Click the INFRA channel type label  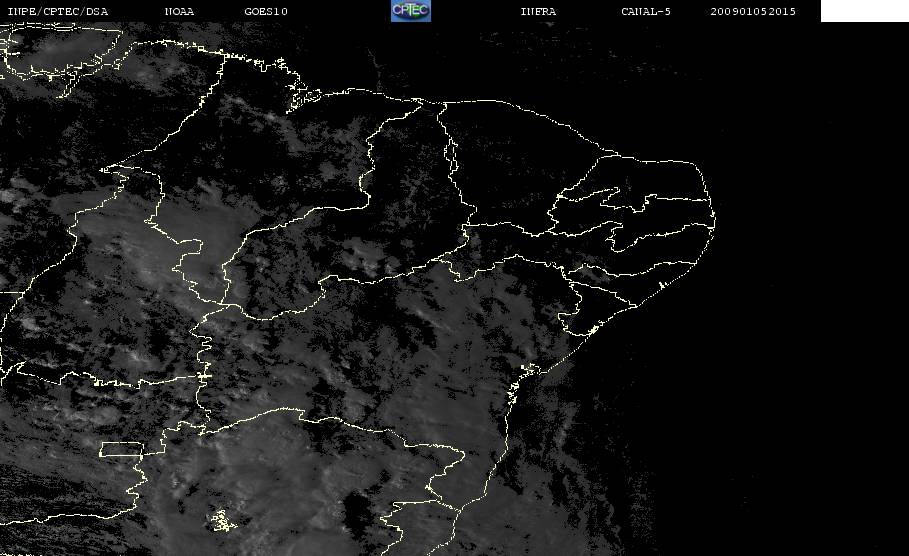(x=538, y=11)
